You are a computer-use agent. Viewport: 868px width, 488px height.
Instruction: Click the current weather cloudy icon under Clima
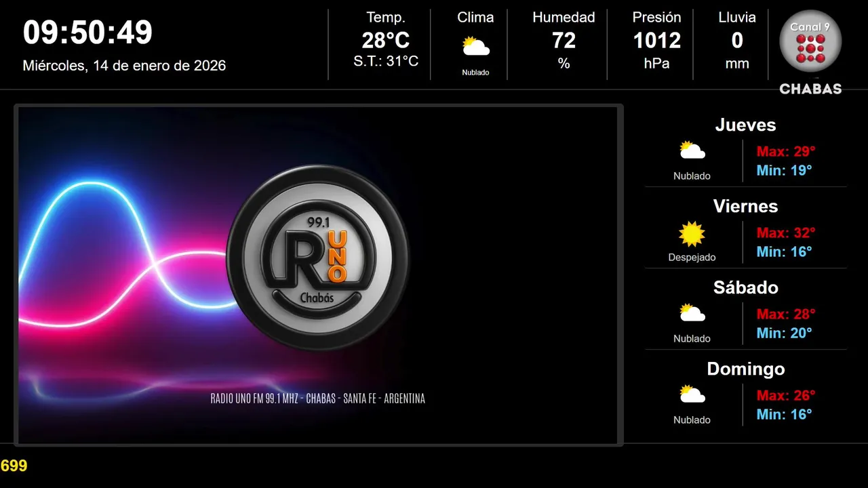pos(475,47)
